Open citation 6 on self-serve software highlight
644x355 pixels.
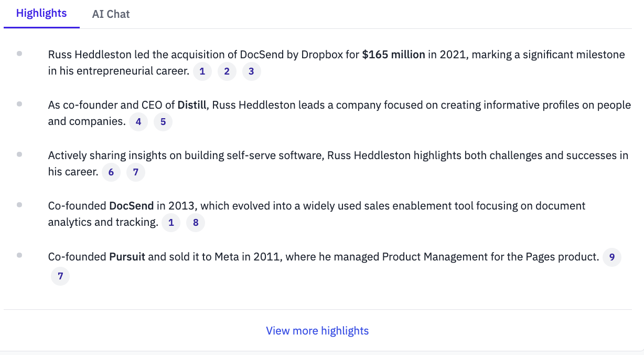(111, 172)
